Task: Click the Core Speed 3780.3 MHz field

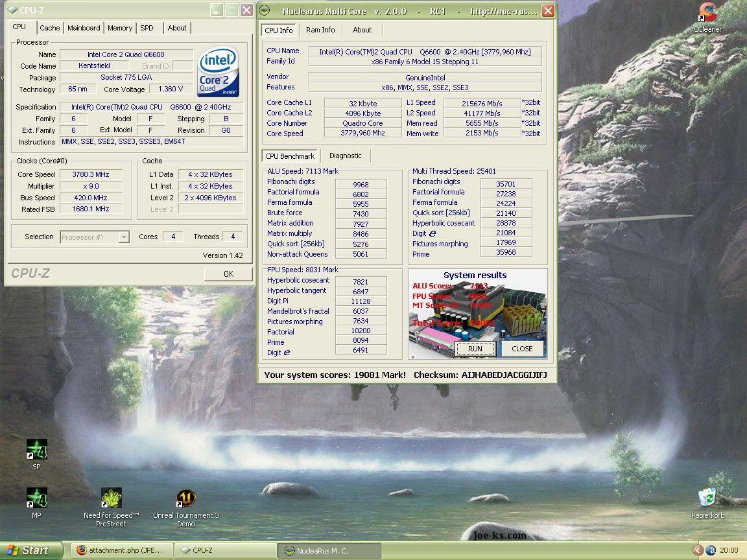Action: [91, 175]
